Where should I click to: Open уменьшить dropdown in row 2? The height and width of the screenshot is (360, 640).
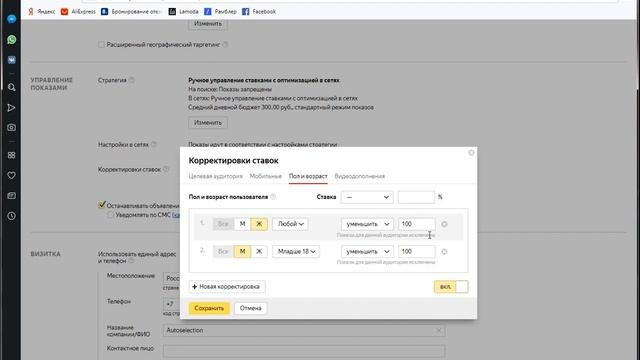pos(367,251)
